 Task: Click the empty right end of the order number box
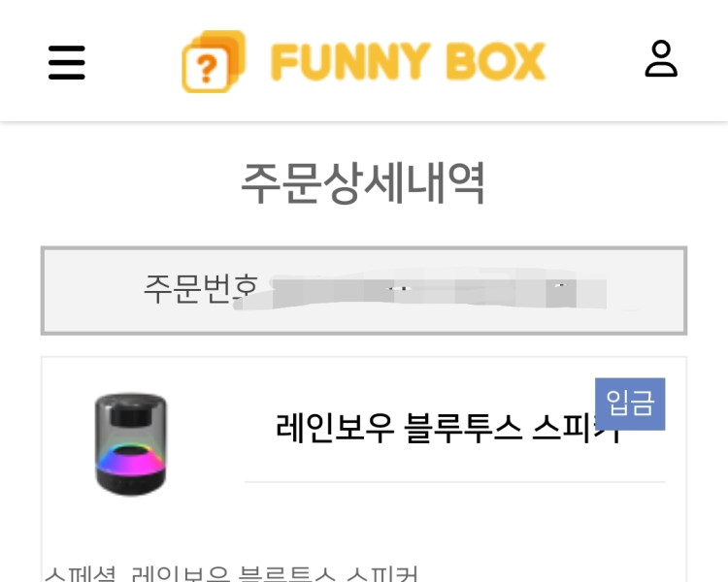pos(650,290)
